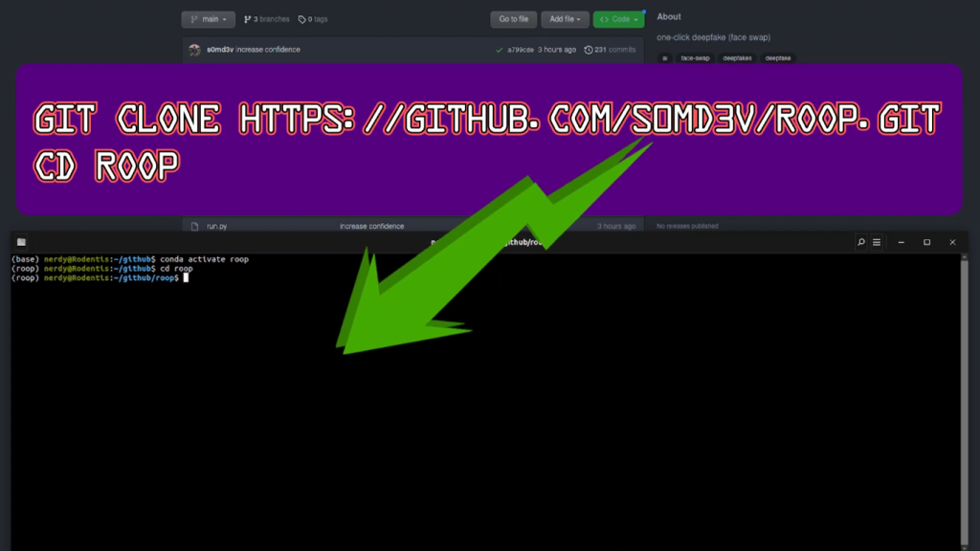
Task: Click the branch icon beside main
Action: point(194,19)
